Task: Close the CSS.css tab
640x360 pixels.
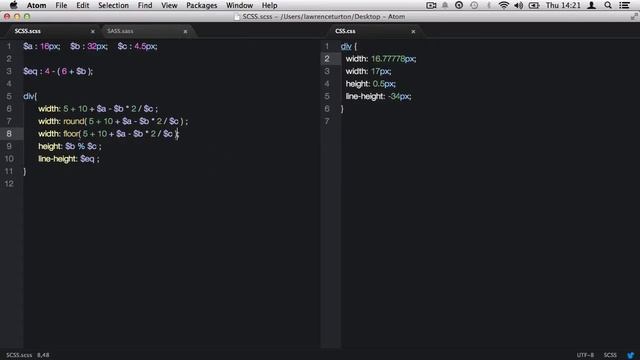Action: pos(413,31)
